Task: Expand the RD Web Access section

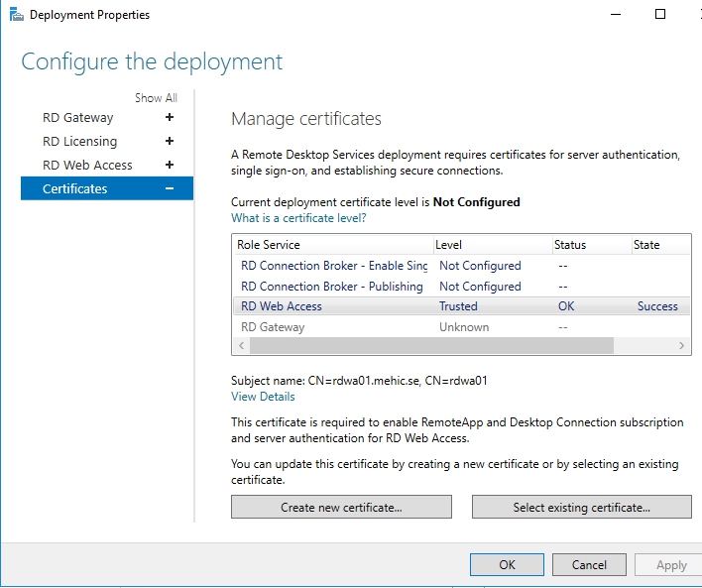Action: (170, 166)
